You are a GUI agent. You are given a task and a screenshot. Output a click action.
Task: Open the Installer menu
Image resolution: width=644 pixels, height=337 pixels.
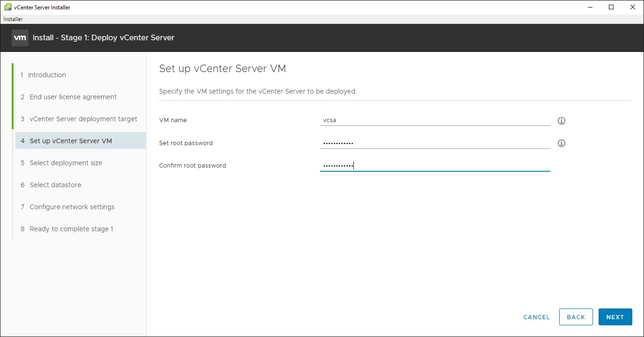point(13,19)
